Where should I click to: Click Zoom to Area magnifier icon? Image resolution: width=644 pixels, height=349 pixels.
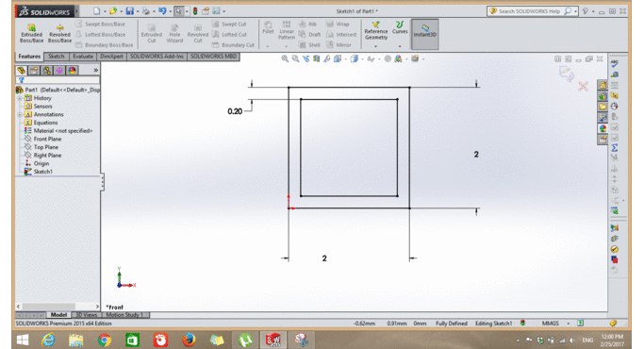[295, 58]
